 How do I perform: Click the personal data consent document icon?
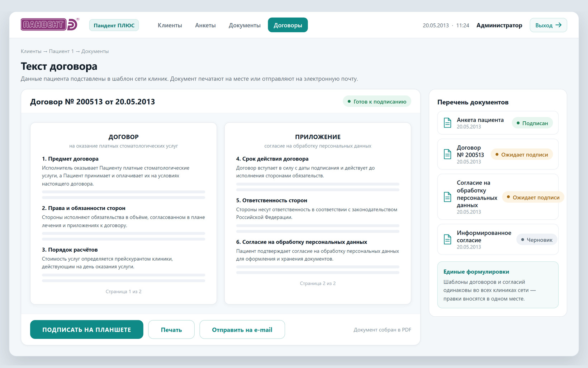pos(447,197)
